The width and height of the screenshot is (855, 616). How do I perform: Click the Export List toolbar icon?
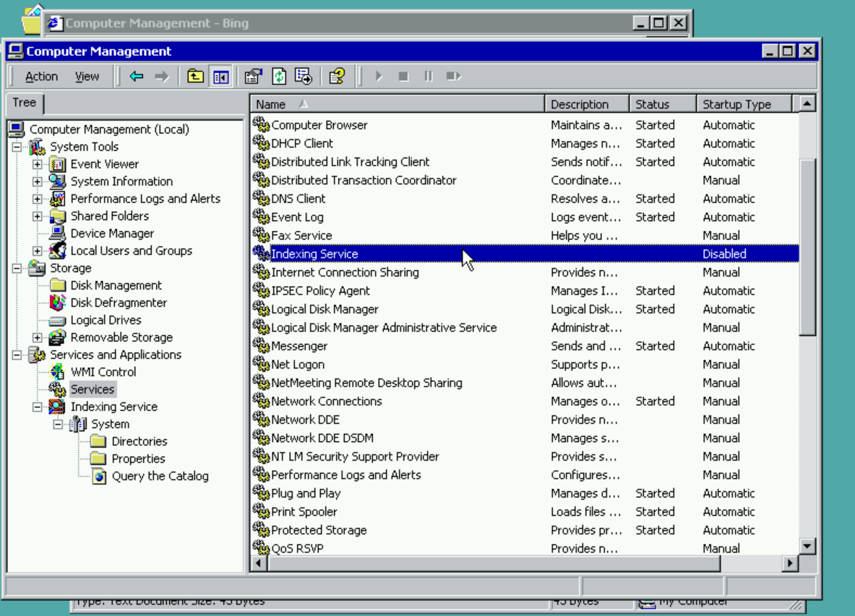304,77
